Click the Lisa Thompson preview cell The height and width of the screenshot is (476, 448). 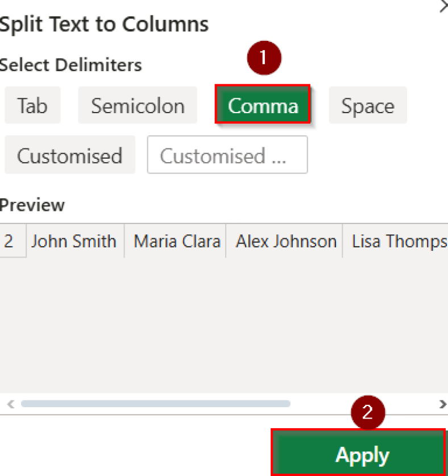click(x=398, y=241)
